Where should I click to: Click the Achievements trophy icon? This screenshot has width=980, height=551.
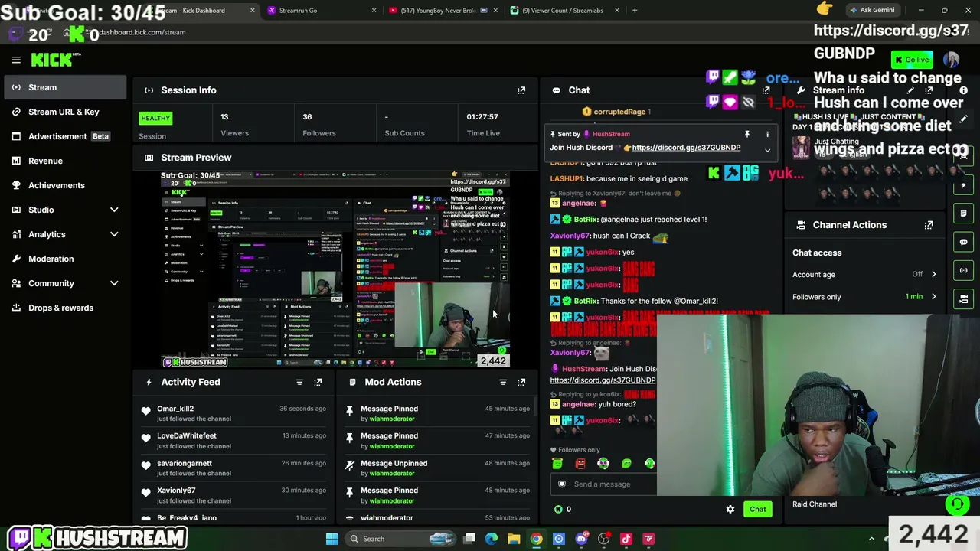tap(16, 185)
